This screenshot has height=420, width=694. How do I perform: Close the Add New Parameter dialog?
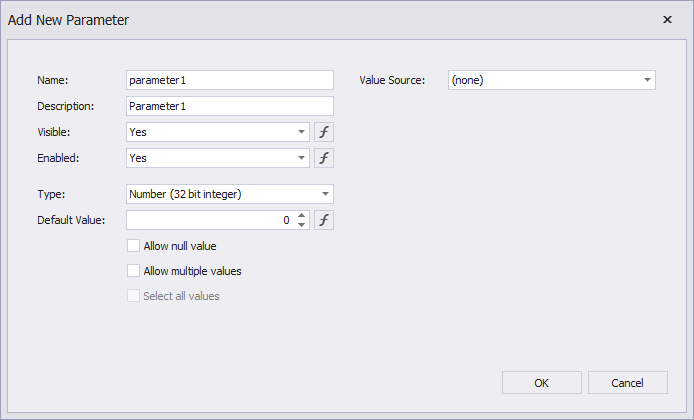coord(667,19)
